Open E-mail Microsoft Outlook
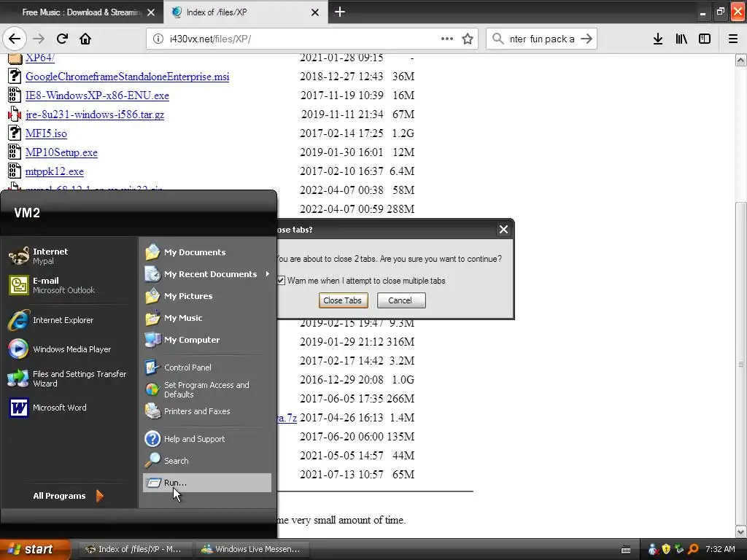The image size is (747, 560). tap(69, 285)
